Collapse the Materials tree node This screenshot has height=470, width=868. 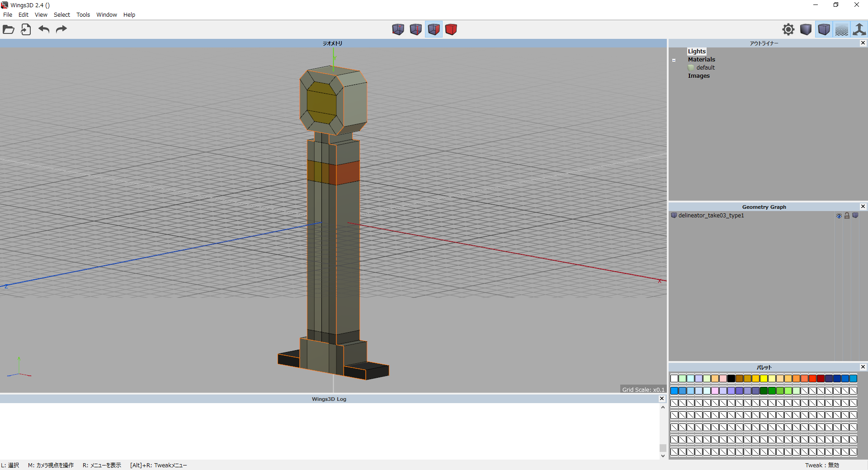(x=674, y=60)
